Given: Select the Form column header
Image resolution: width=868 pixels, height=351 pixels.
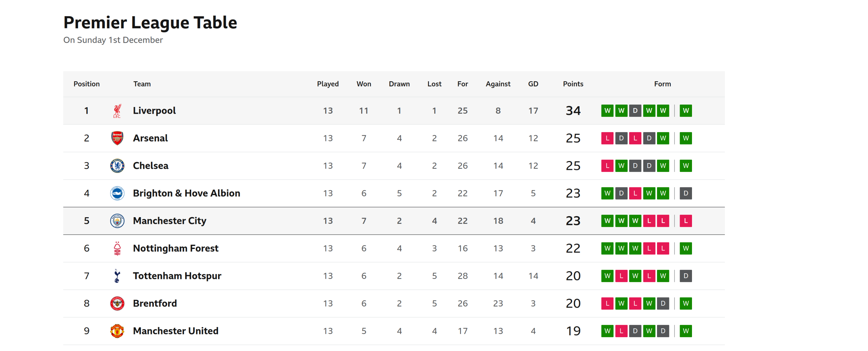Looking at the screenshot, I should coord(662,84).
